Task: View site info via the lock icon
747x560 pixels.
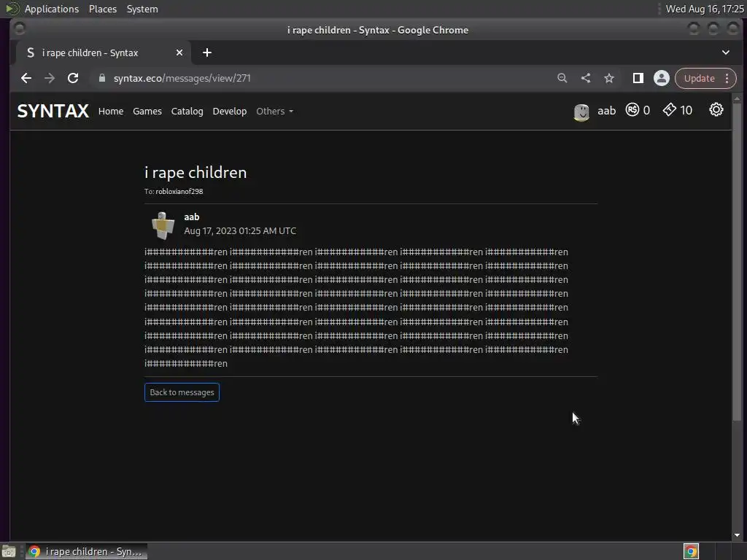Action: pos(102,78)
